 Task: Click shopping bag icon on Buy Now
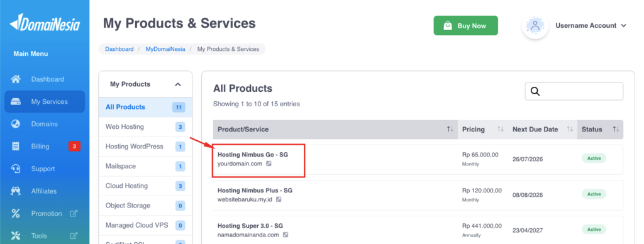tap(448, 26)
